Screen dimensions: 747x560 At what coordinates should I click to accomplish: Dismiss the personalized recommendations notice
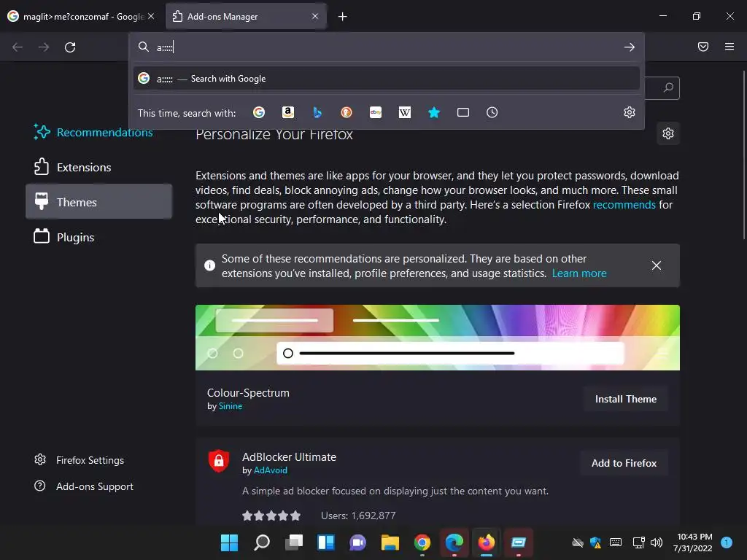657,265
